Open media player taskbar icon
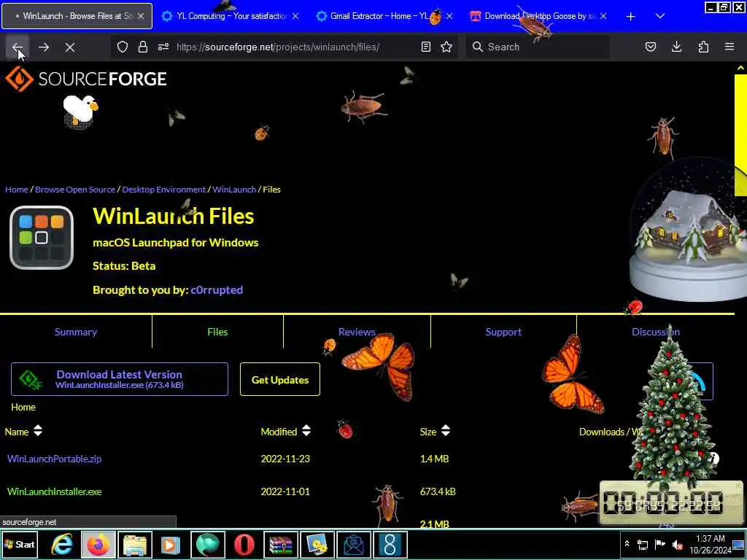Image resolution: width=747 pixels, height=560 pixels. tap(171, 544)
